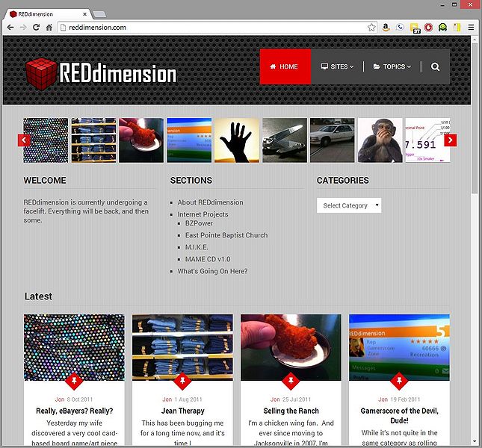The height and width of the screenshot is (448, 482).
Task: Open the green headset face extension icon
Action: click(x=442, y=28)
